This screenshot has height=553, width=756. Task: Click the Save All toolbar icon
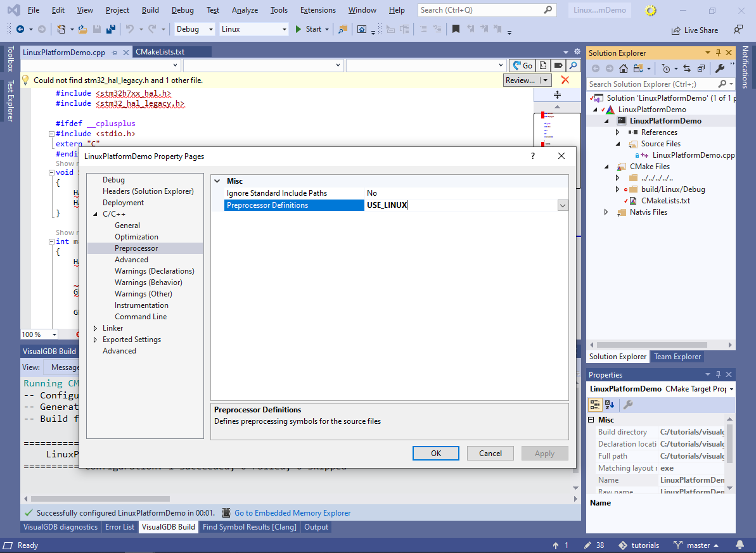click(110, 29)
